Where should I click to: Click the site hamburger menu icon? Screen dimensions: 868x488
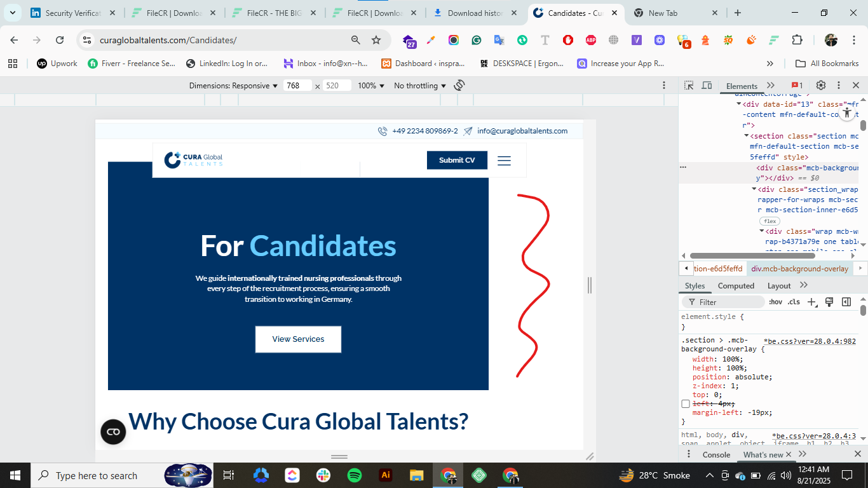tap(504, 161)
